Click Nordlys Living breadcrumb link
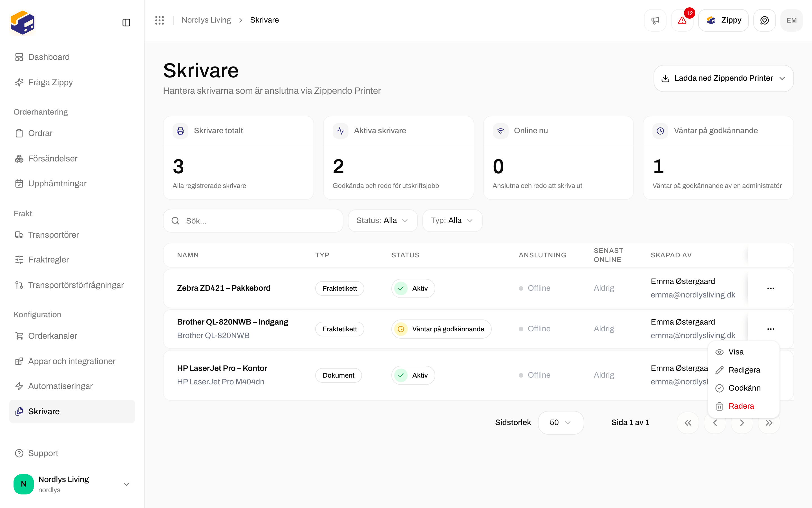Screen dimensions: 812x508 pos(206,20)
